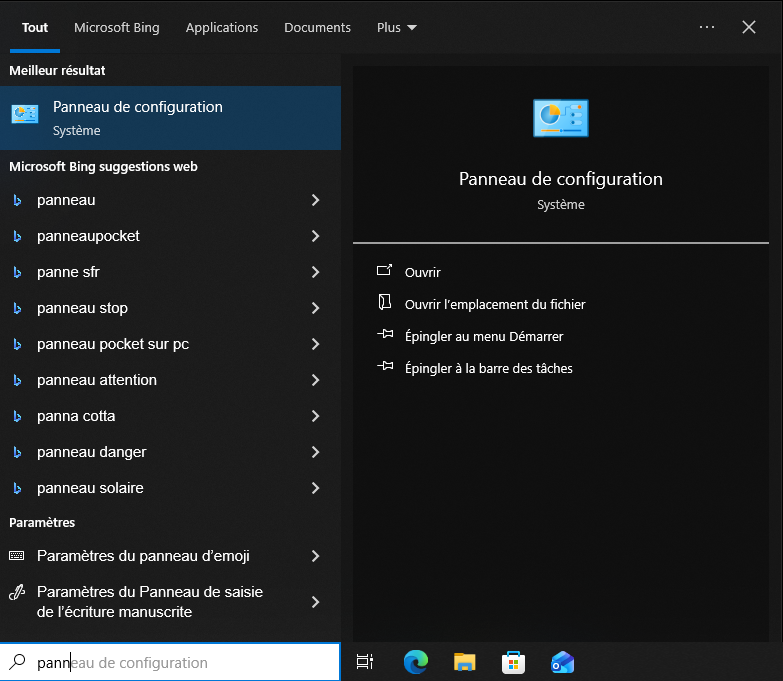Expand the 'panneau danger' suggestion arrow
This screenshot has width=783, height=681.
315,452
